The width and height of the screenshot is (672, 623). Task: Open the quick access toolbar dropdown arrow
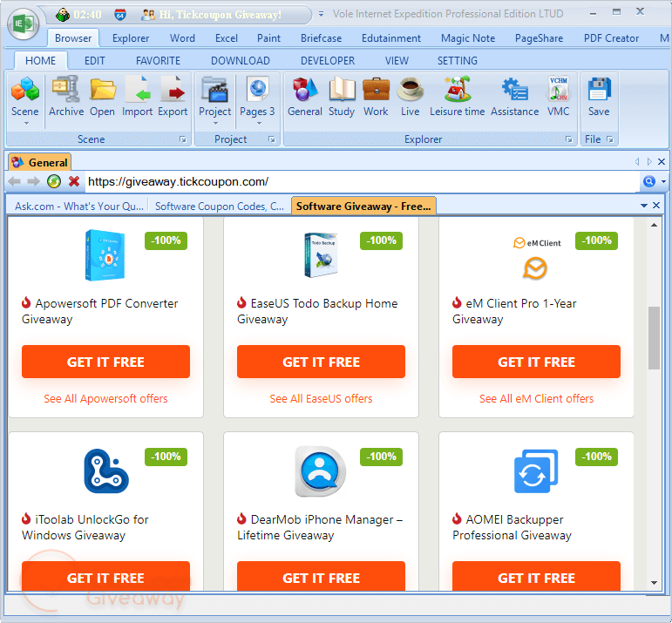pos(321,15)
